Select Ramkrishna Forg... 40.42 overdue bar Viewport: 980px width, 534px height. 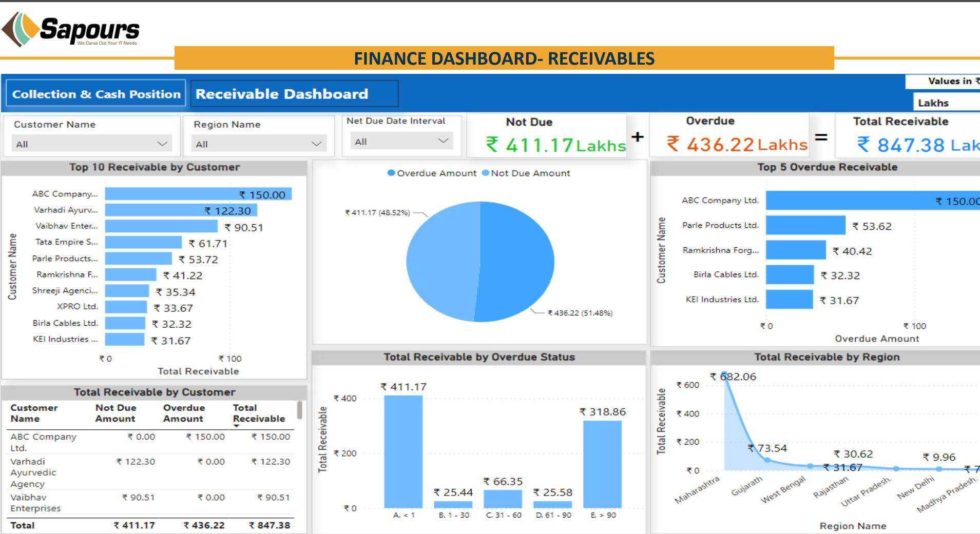[x=796, y=250]
